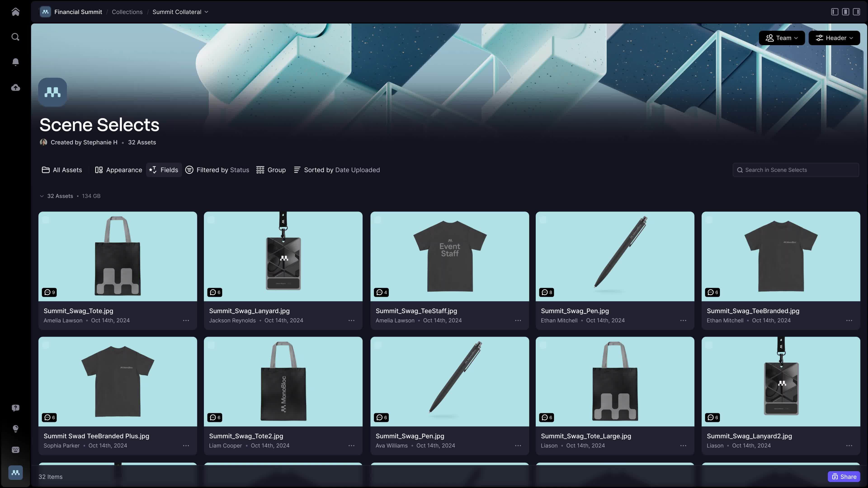Screen dimensions: 868x488
Task: Click the lightbulb icon in sidebar
Action: 16,428
